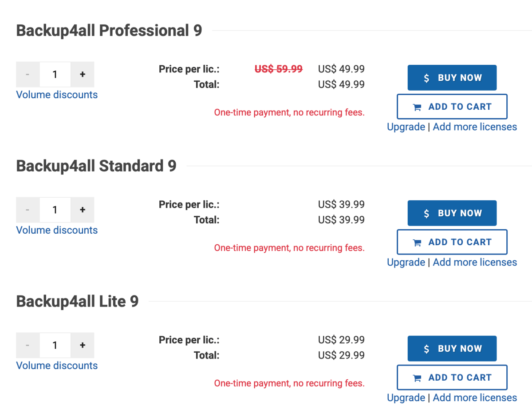Add Backup4all Standard 9 to cart
Image resolution: width=532 pixels, height=414 pixels.
[x=452, y=242]
